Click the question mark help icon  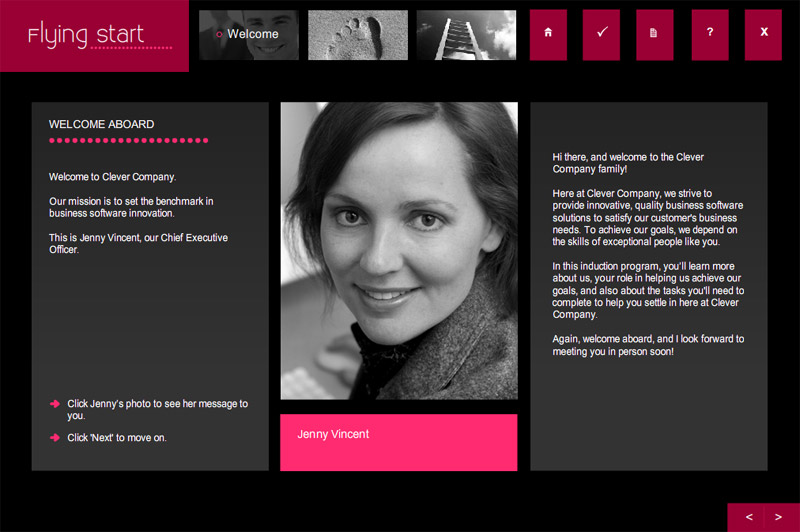pos(710,35)
